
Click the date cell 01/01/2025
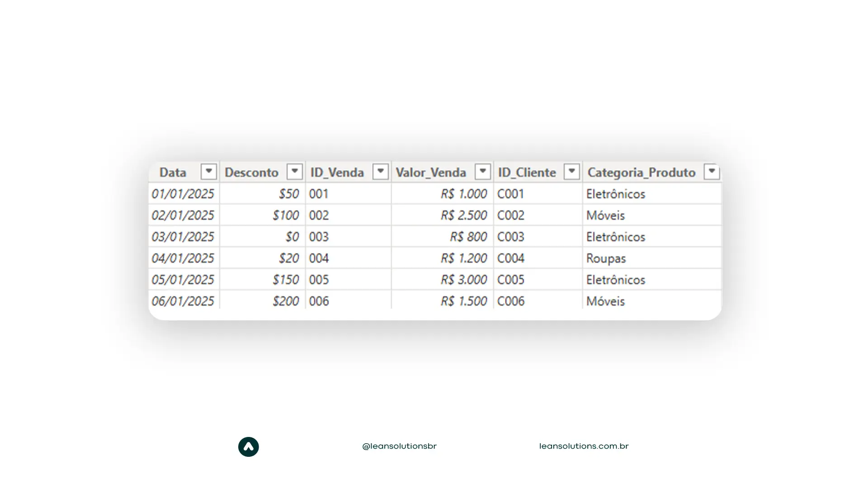(184, 193)
